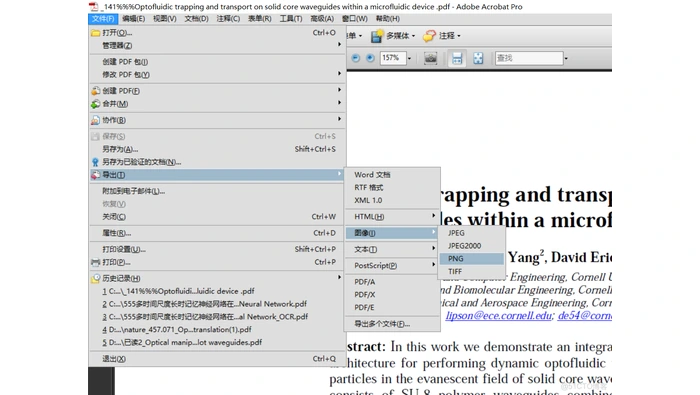
Task: Open the 高级 menu
Action: (322, 19)
